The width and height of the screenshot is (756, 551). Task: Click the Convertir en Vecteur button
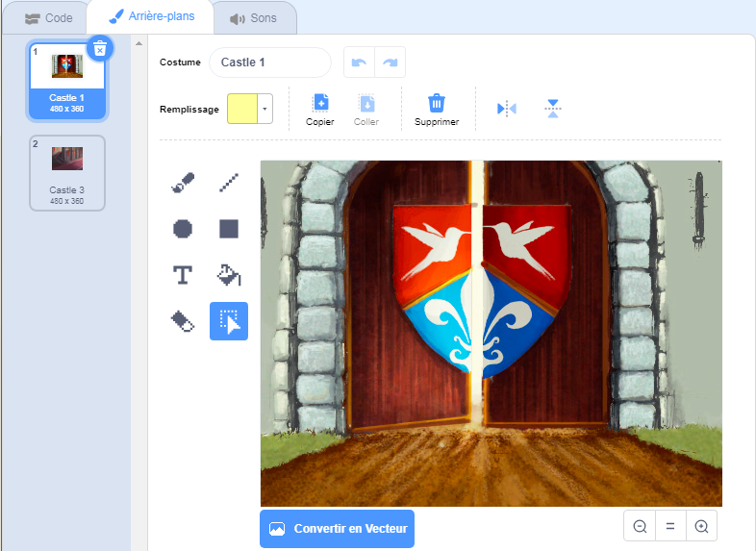click(x=337, y=529)
